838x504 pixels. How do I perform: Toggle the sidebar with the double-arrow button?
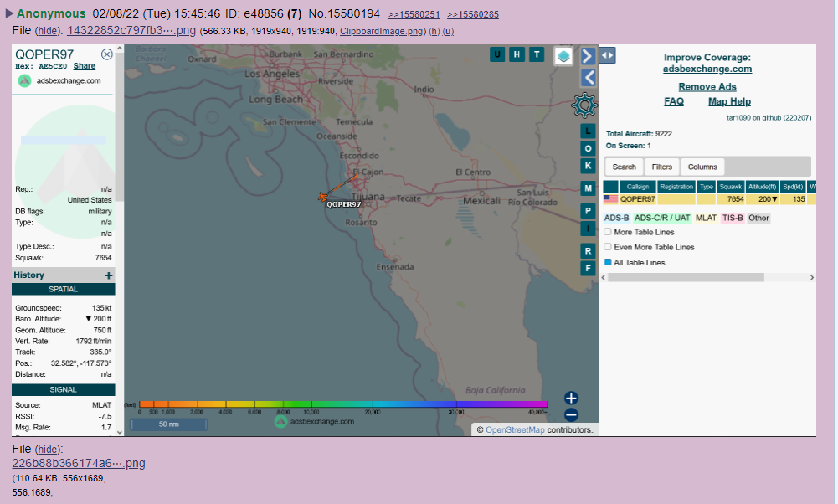tap(607, 55)
